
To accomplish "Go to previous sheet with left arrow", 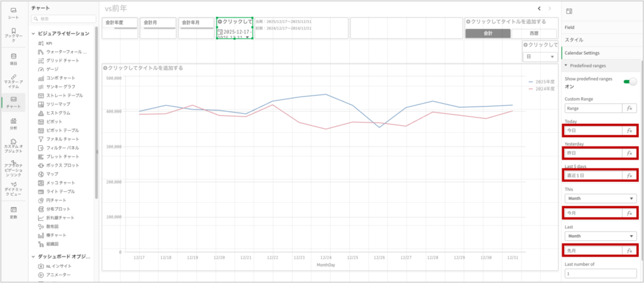I will click(539, 8).
